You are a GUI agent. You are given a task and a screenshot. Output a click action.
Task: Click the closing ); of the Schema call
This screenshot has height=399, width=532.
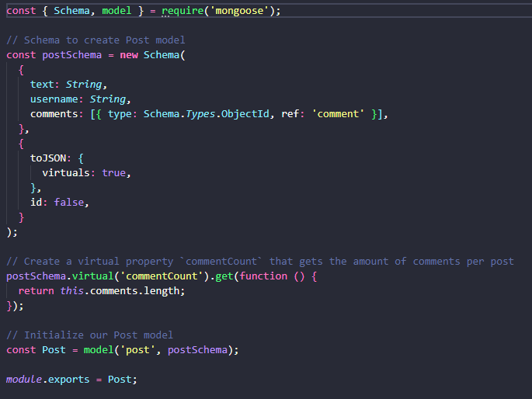point(12,232)
